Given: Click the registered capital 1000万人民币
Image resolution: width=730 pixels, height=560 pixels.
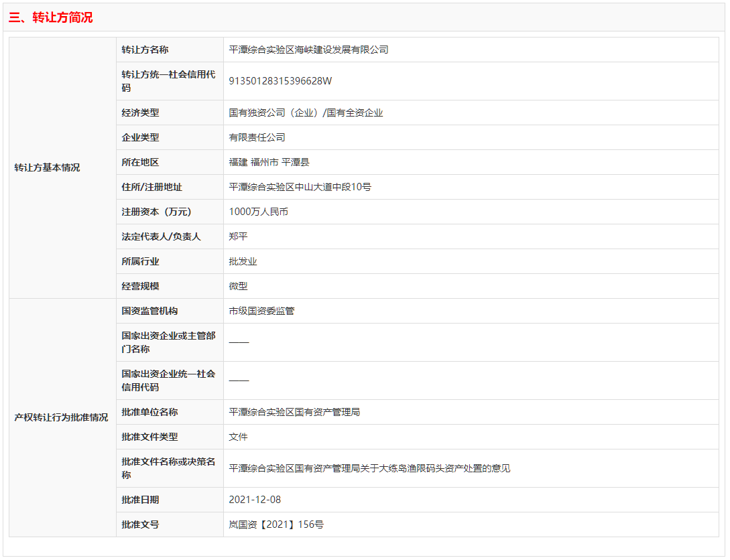Looking at the screenshot, I should [x=258, y=212].
